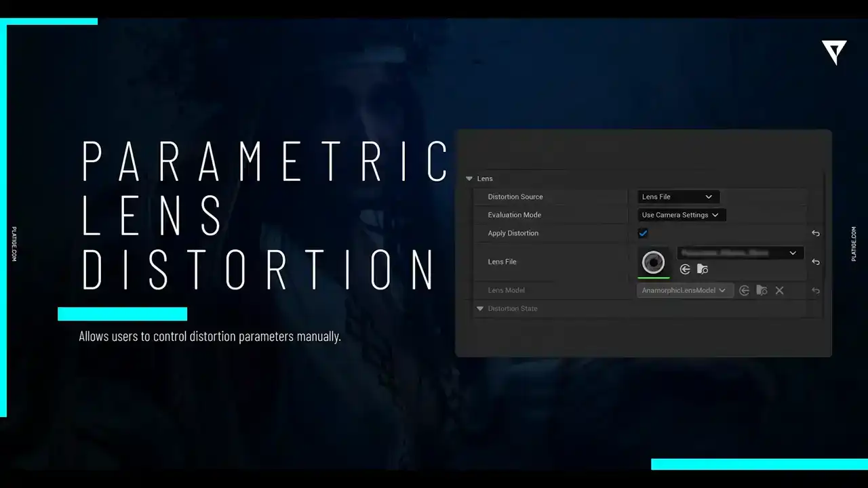Click the Platige logo in the top corner

coord(833,52)
